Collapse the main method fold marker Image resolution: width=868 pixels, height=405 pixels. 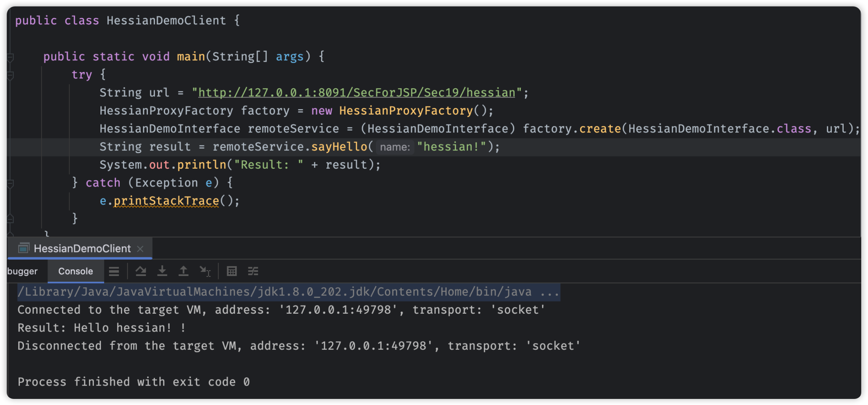tap(10, 57)
